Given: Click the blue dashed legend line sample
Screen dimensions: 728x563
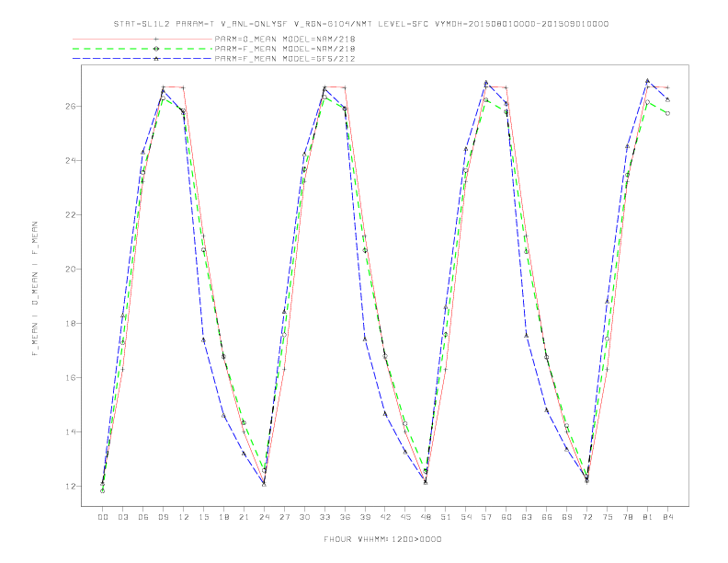Looking at the screenshot, I should (x=142, y=59).
